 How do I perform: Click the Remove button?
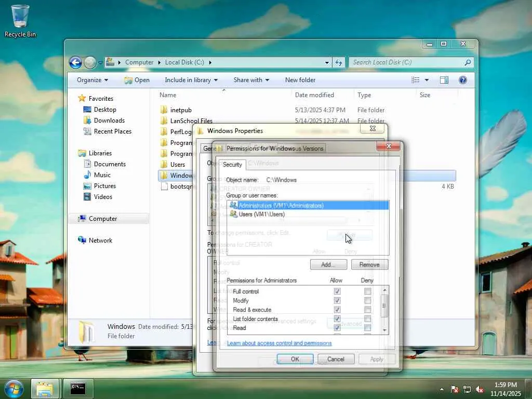[x=369, y=264]
